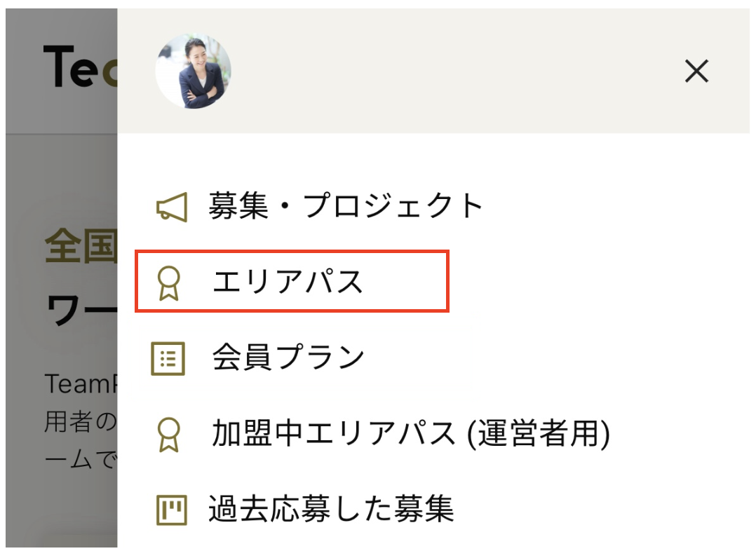This screenshot has height=551, width=756.
Task: Open the 募集・プロジェクト menu item
Action: pyautogui.click(x=346, y=207)
